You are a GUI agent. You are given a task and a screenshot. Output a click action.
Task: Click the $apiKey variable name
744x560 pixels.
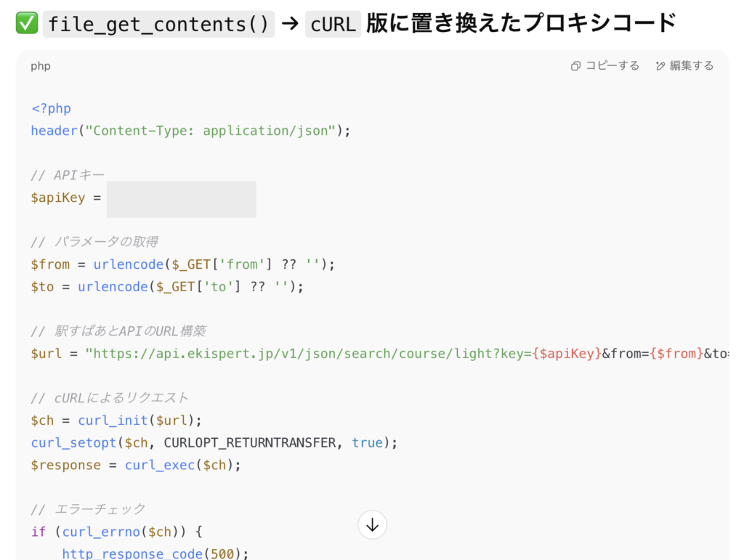point(58,198)
